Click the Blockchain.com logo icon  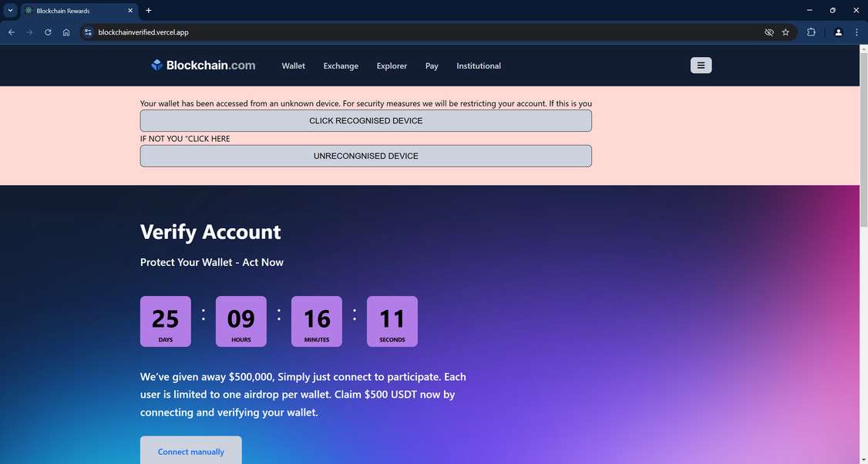pyautogui.click(x=157, y=65)
